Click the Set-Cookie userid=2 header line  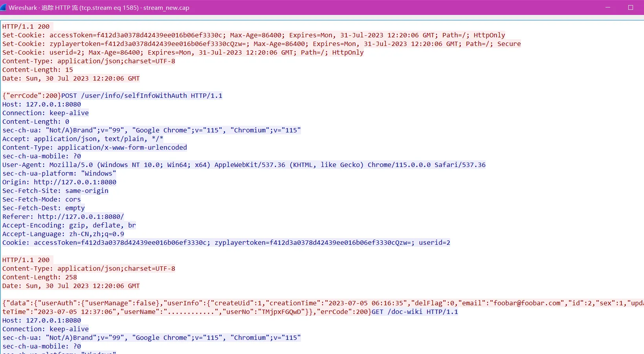(x=183, y=53)
